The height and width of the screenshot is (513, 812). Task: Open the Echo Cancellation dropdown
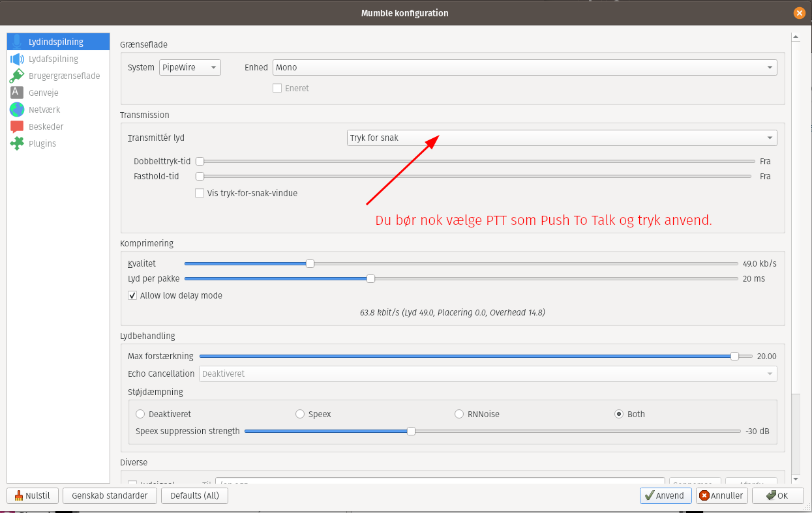[488, 374]
